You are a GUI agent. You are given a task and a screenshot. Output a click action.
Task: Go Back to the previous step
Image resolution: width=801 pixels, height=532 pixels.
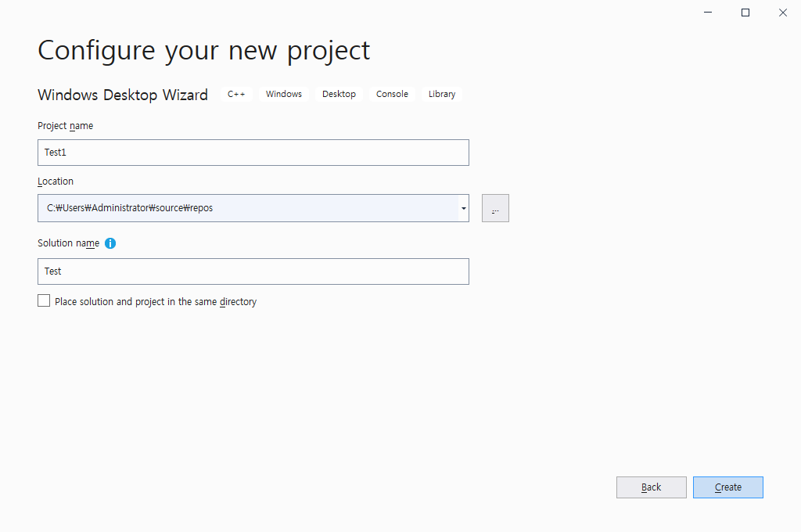(652, 487)
